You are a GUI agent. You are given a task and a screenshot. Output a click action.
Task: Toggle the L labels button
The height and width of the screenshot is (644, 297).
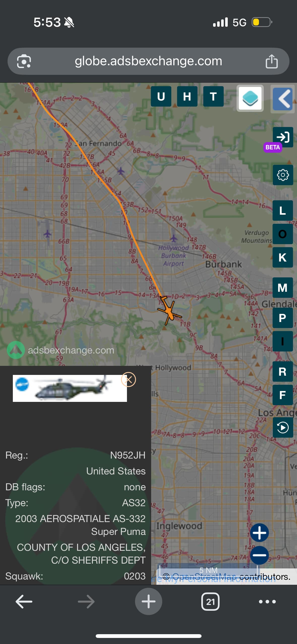click(x=283, y=210)
